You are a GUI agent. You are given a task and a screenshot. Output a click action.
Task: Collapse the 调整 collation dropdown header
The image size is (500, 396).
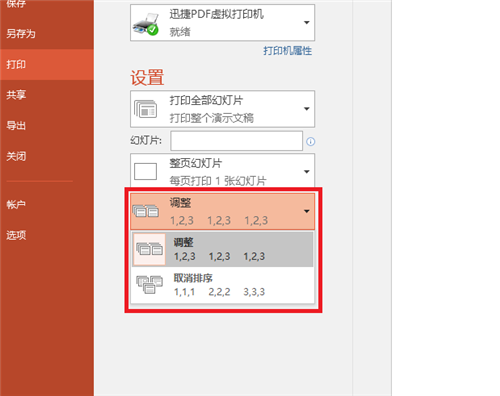(x=222, y=211)
